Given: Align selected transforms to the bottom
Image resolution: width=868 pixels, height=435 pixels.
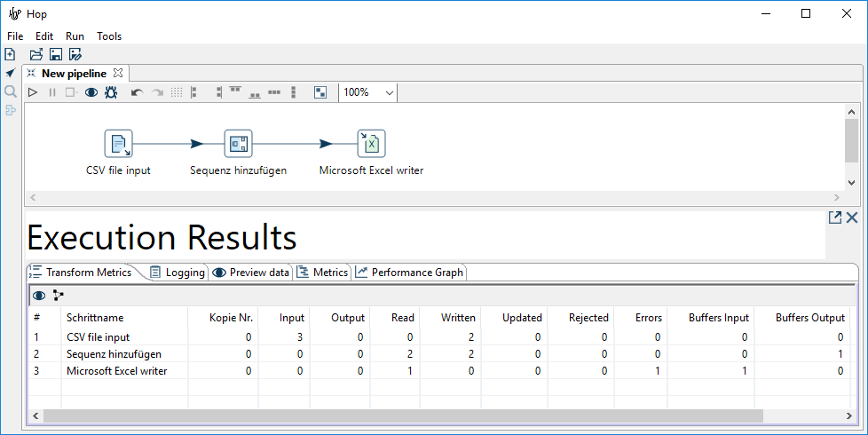Looking at the screenshot, I should (255, 95).
